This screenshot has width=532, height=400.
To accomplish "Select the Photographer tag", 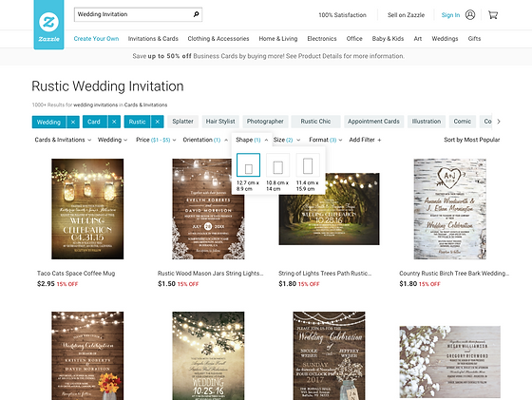I will point(265,122).
